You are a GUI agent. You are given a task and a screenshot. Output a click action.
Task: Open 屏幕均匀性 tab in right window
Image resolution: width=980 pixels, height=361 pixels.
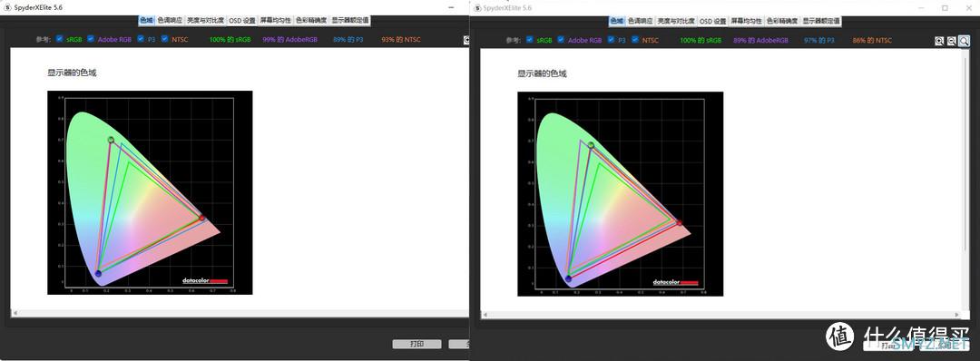click(747, 21)
